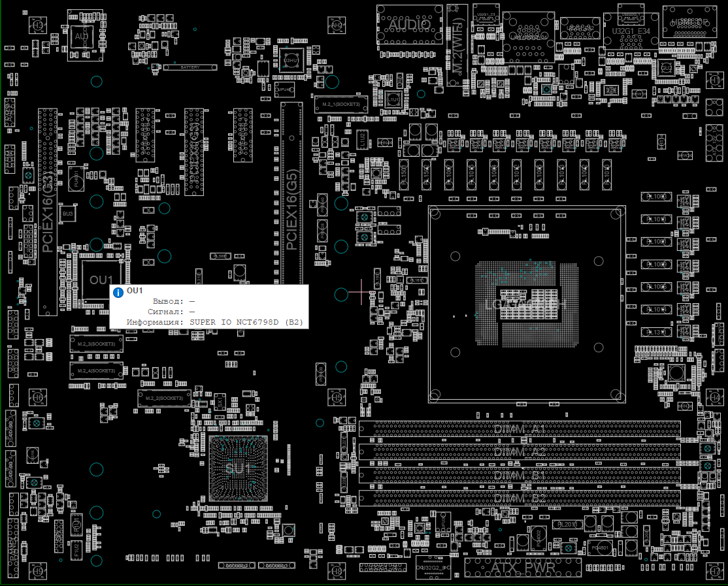Viewport: 728px width, 586px height.
Task: Select the BU3 chip
Action: click(x=67, y=213)
